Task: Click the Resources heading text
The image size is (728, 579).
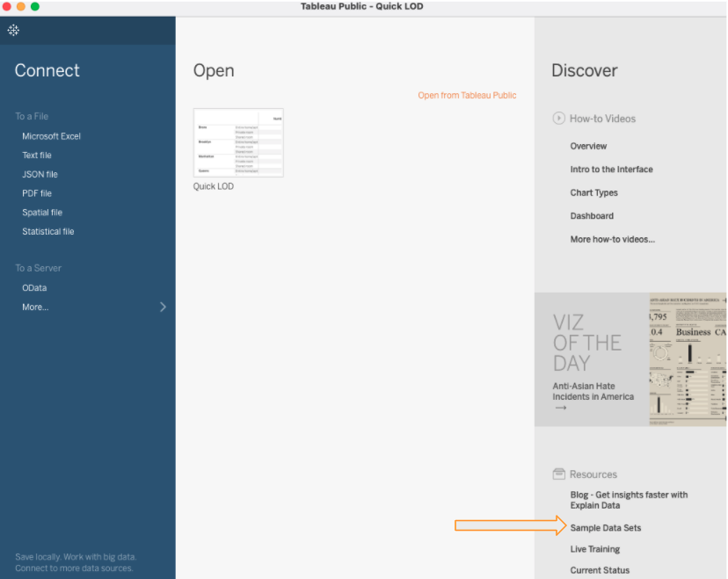Action: [593, 474]
